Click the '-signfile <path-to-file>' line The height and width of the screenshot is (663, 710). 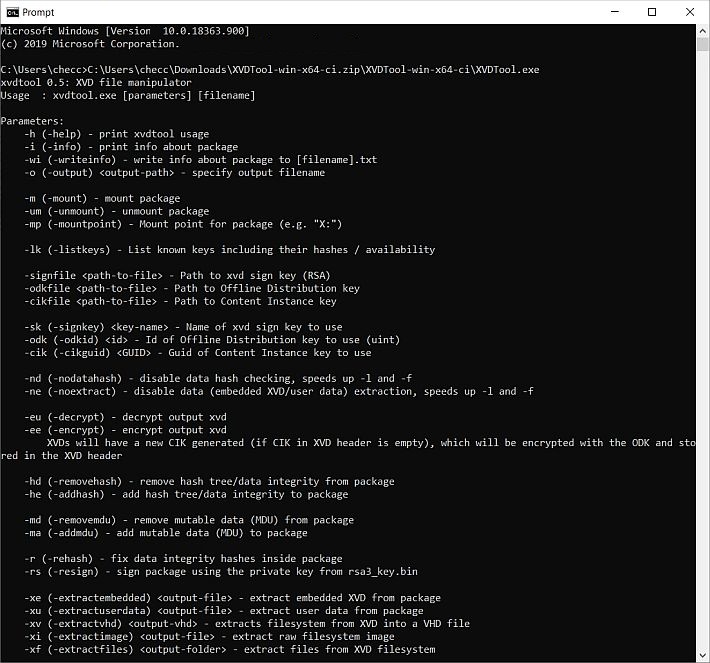pyautogui.click(x=178, y=275)
